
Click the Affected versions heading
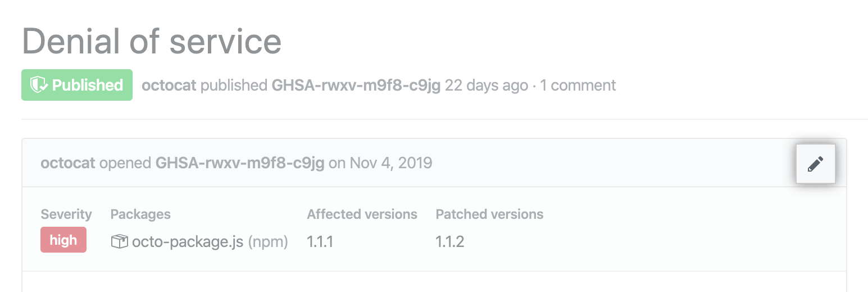(362, 214)
